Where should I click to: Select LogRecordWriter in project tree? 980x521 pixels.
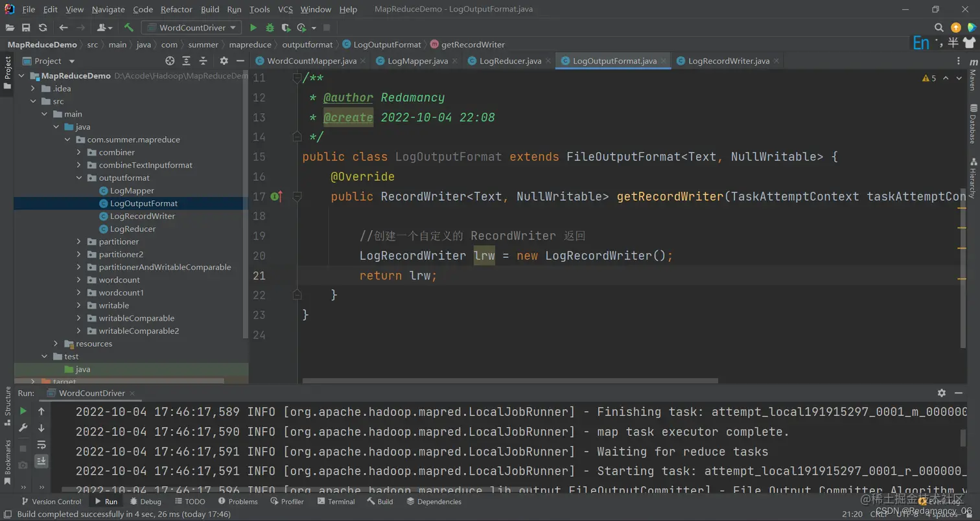click(x=142, y=216)
